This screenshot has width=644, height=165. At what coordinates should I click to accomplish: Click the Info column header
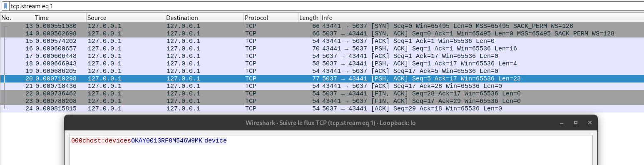click(x=482, y=18)
